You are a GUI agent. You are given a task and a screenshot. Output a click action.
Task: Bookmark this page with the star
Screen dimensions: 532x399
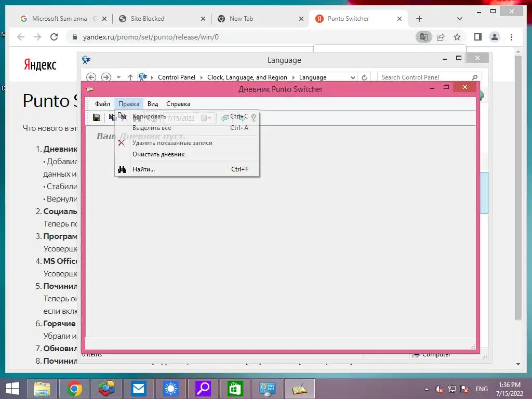point(457,37)
